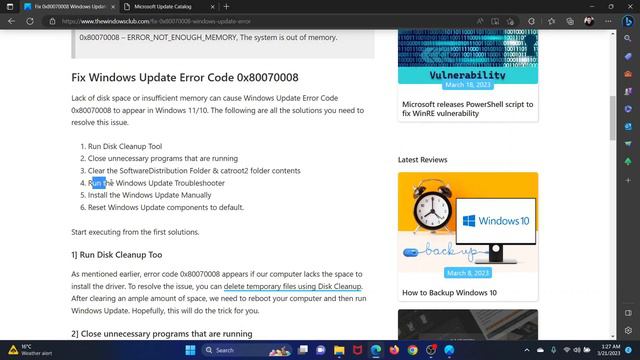
Task: Click the 'Run Disk Cleanup Tool' list item
Action: (125, 146)
